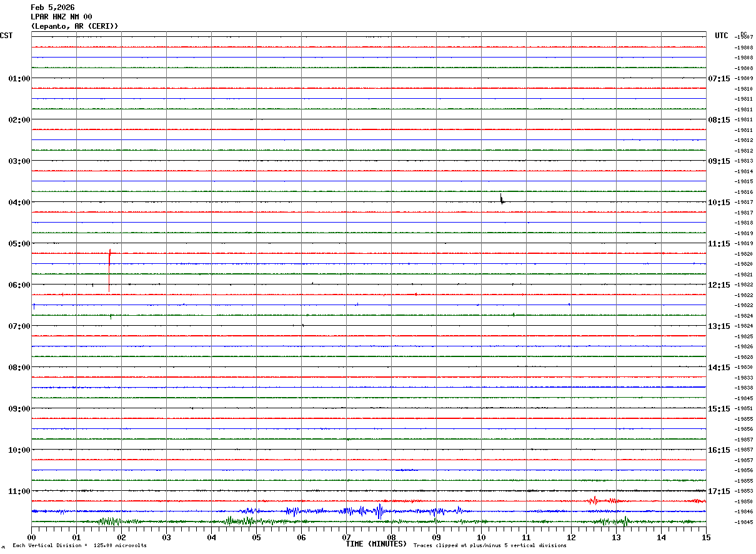
Task: Click the DC offset value '-19846'
Action: click(744, 512)
